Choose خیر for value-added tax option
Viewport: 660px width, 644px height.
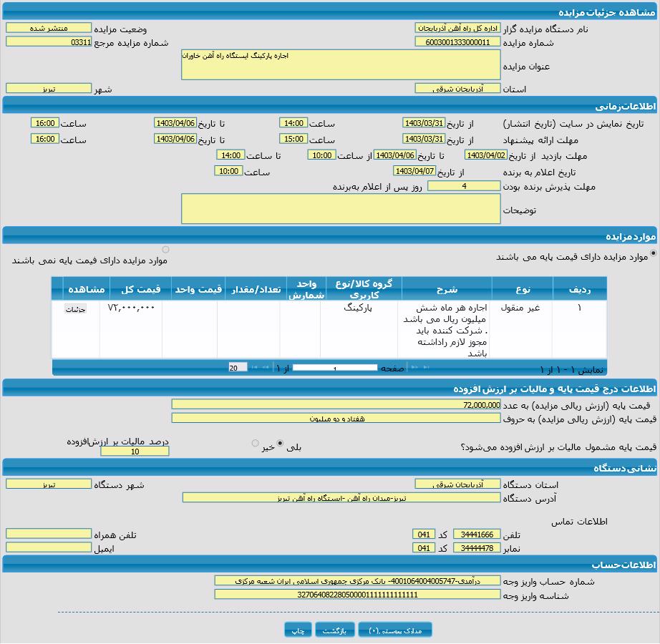coord(255,444)
